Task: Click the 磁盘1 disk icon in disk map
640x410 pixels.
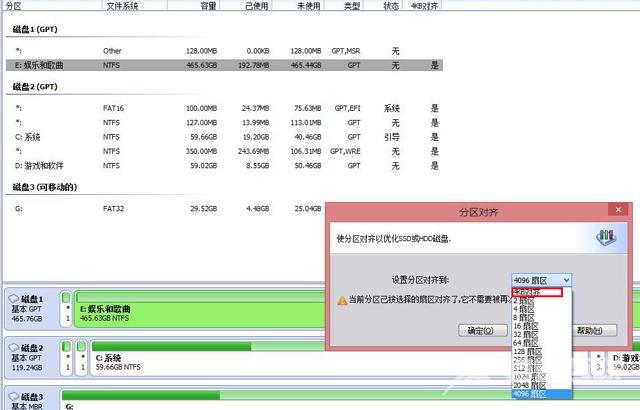Action: 15,299
